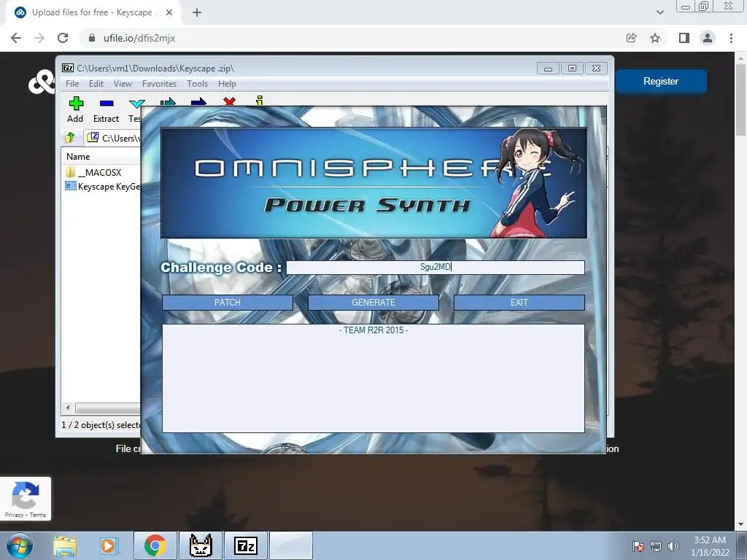Click the PATCH button in keygen
This screenshot has width=747, height=560.
(228, 303)
